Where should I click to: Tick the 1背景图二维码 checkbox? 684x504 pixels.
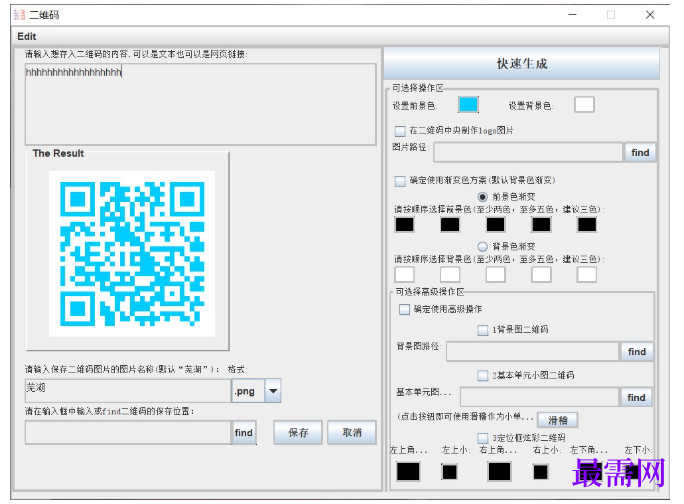point(482,330)
